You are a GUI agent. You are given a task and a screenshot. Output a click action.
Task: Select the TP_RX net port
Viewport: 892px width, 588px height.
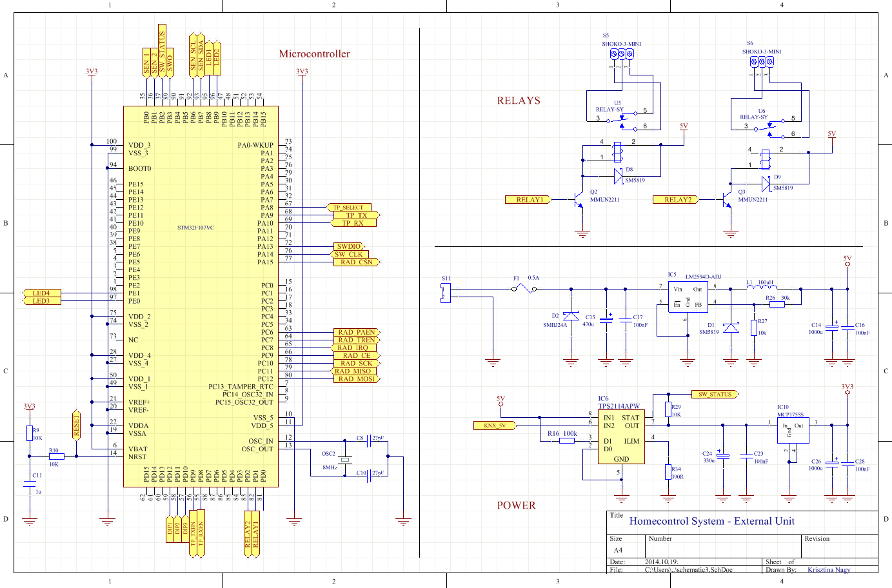click(353, 223)
